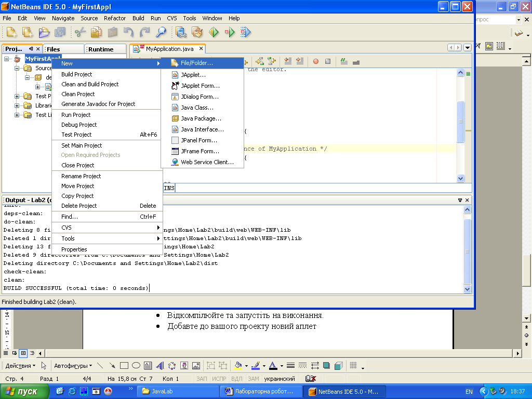Screen dimensions: 532x399
Task: Open Word Fill Color dropdown arrow
Action: coord(246,366)
